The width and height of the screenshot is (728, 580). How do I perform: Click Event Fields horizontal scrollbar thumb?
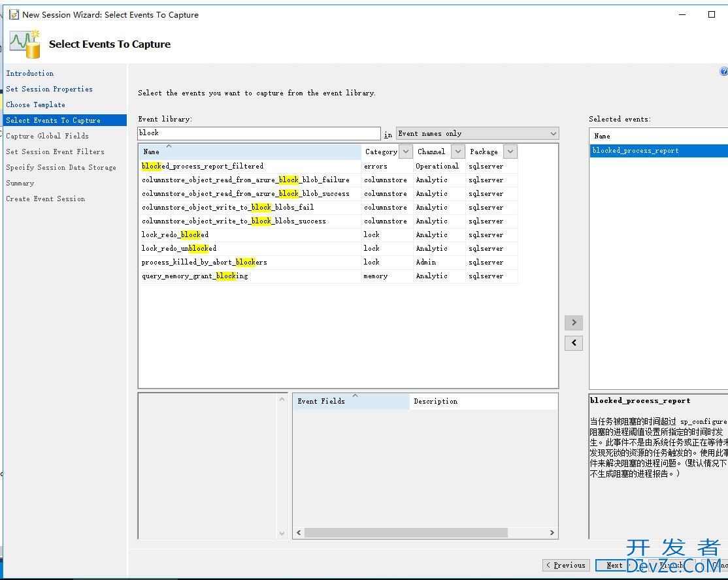406,533
